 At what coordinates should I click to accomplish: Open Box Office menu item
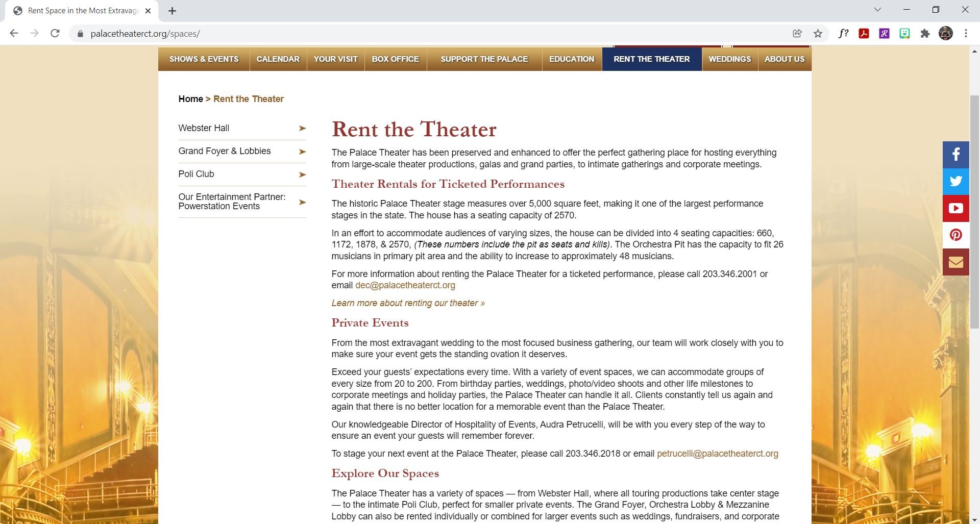click(x=396, y=59)
